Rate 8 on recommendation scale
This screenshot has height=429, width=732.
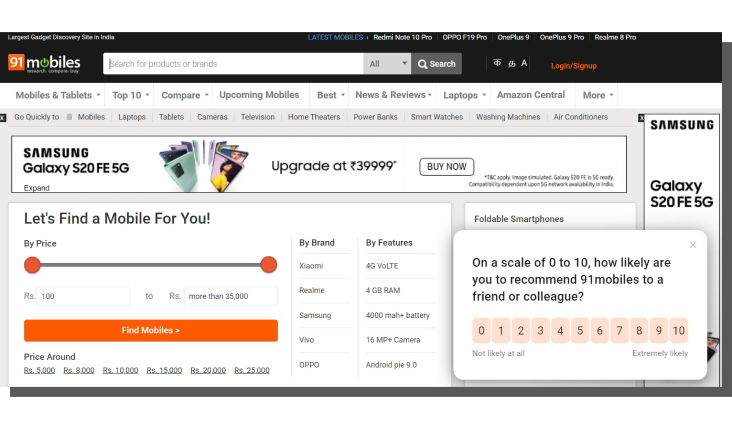pyautogui.click(x=639, y=331)
